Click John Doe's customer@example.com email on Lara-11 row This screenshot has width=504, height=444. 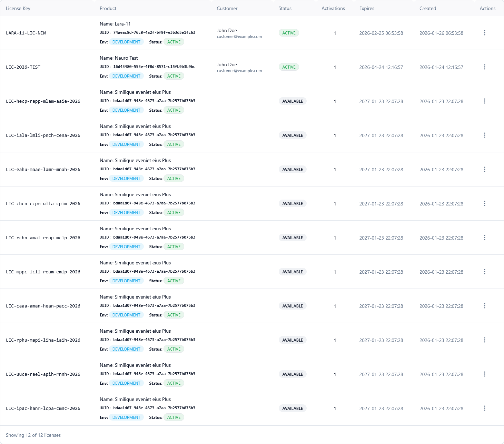point(239,37)
